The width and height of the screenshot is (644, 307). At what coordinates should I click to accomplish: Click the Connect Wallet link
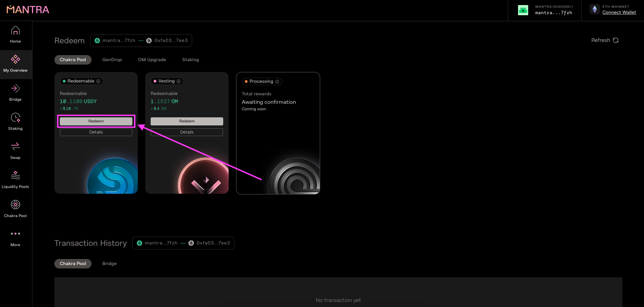point(619,13)
